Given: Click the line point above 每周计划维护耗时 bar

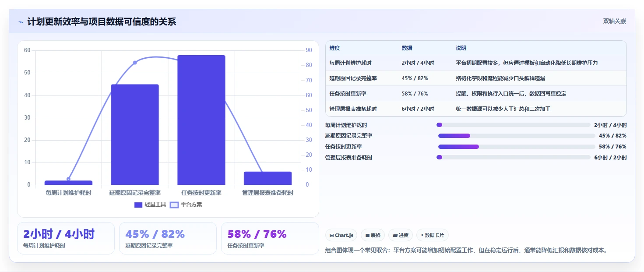Looking at the screenshot, I should 68,179.
